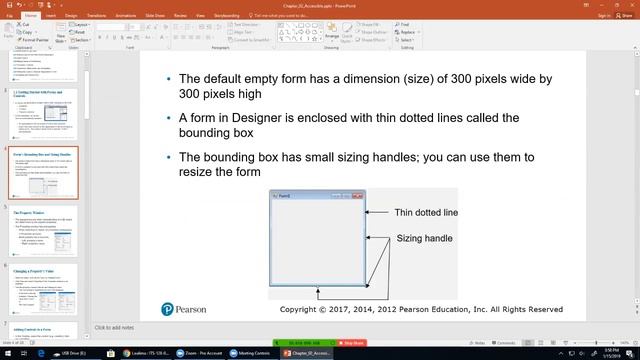Click the Share button
Image resolution: width=640 pixels, height=360 pixels.
coord(624,16)
